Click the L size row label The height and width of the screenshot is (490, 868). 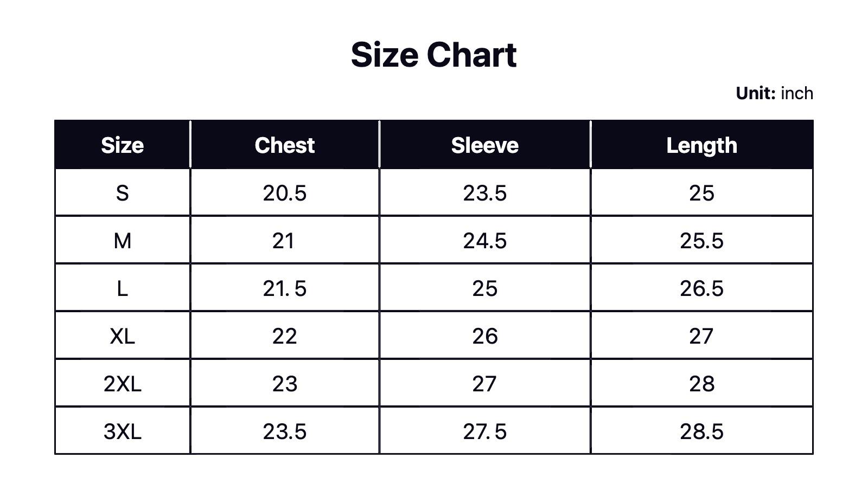[x=123, y=288]
